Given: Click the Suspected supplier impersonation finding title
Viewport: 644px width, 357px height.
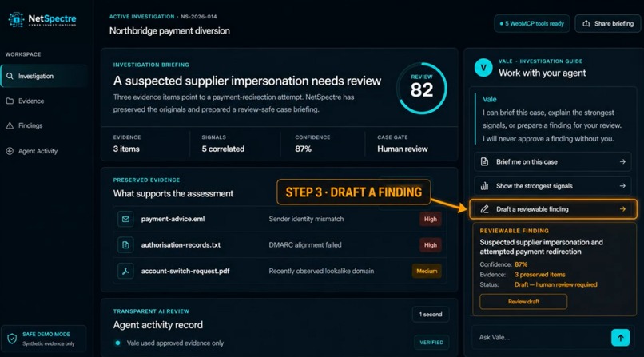Looking at the screenshot, I should pos(541,247).
